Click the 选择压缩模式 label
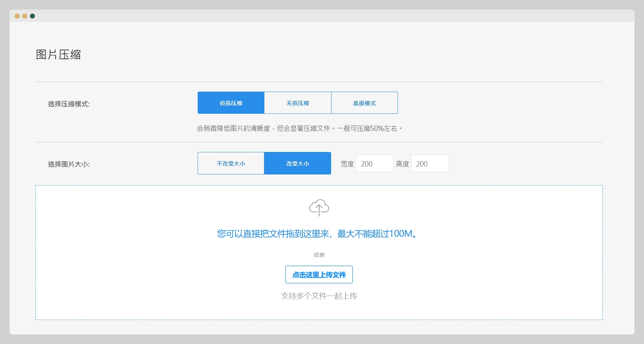Viewport: 644px width, 344px height. 69,104
